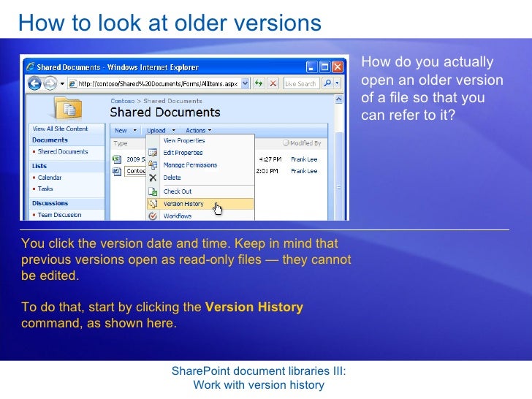Click the Edit Properties menu icon
Image resolution: width=532 pixels, height=399 pixels.
point(153,153)
